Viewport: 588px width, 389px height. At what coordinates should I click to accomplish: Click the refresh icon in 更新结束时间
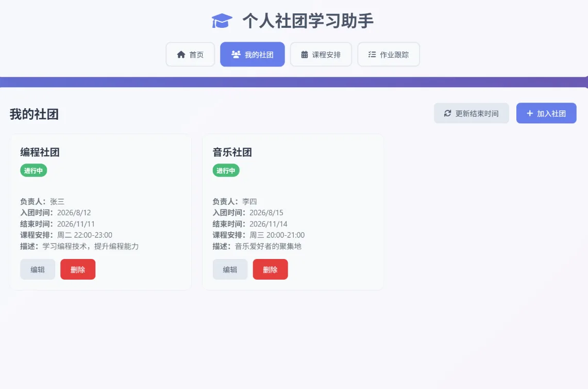pyautogui.click(x=447, y=113)
